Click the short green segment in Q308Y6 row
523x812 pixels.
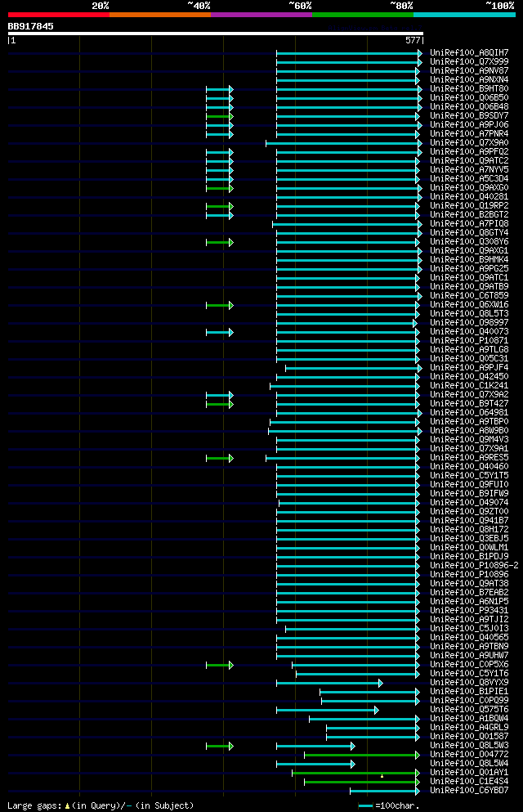(x=220, y=242)
